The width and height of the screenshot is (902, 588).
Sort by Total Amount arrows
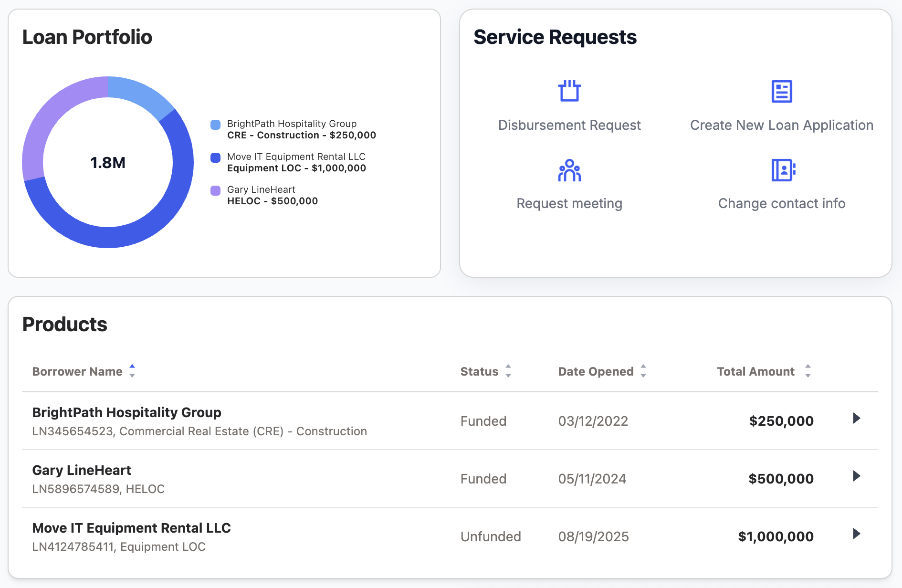pyautogui.click(x=808, y=371)
